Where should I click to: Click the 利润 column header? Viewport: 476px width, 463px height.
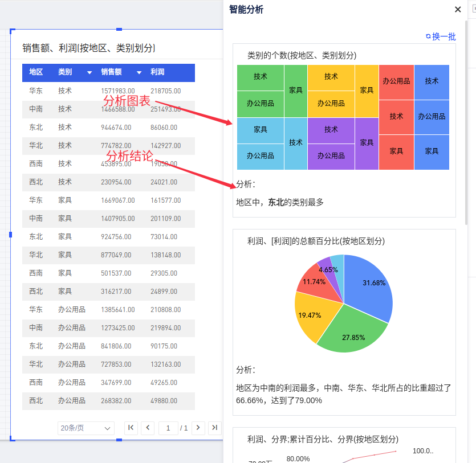tap(157, 72)
